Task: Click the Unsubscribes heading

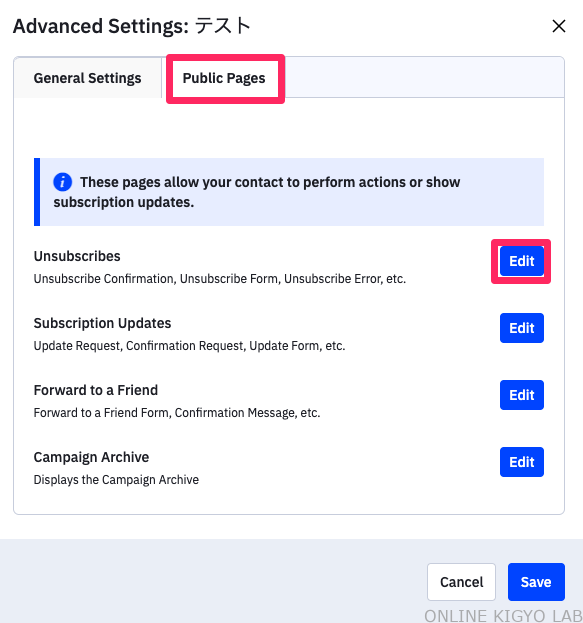Action: (77, 256)
